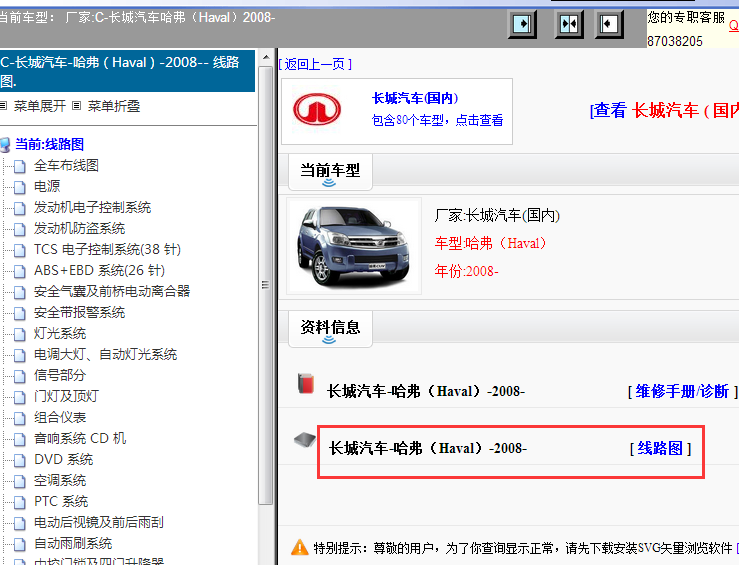Viewport: 739px width, 565px height.
Task: Click page icon beside 空调系统
Action: coord(20,481)
